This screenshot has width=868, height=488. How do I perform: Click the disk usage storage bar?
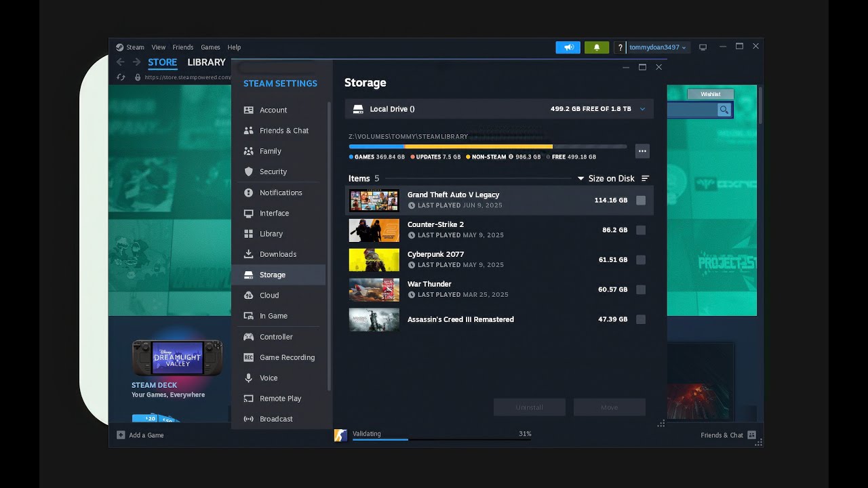488,146
